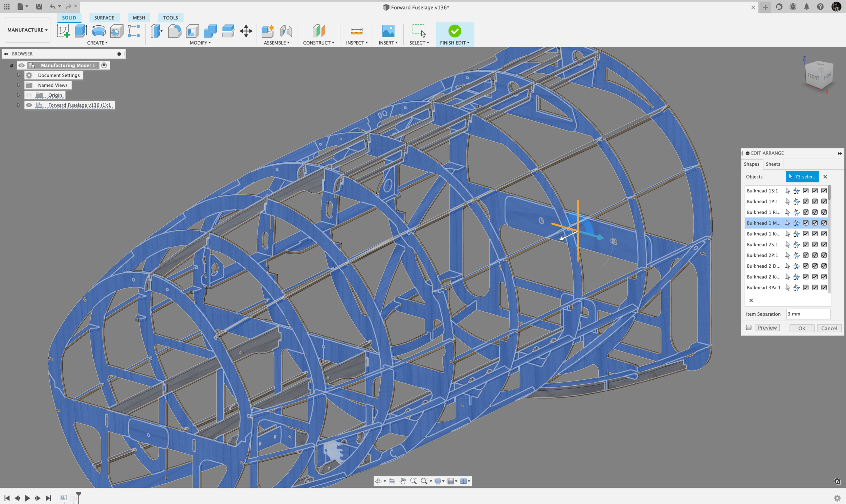
Task: Switch to the Sheets tab
Action: [773, 164]
